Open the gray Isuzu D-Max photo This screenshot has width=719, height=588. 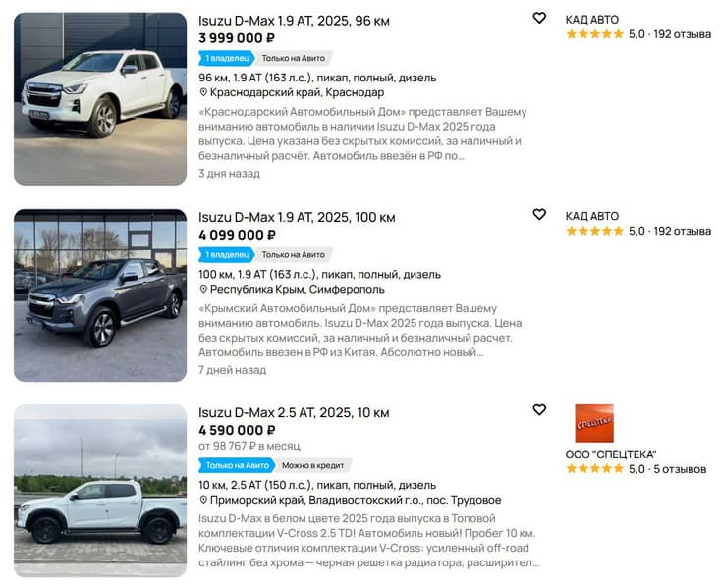(x=100, y=294)
